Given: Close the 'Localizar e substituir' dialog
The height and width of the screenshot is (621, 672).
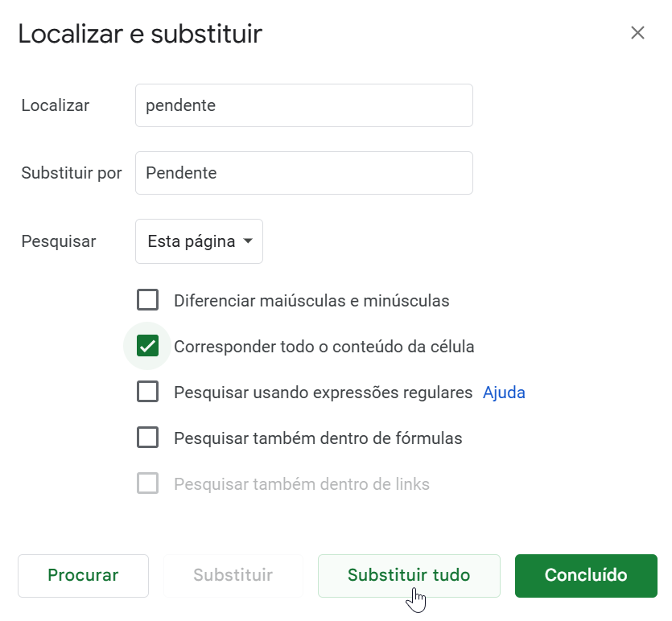Looking at the screenshot, I should (637, 33).
